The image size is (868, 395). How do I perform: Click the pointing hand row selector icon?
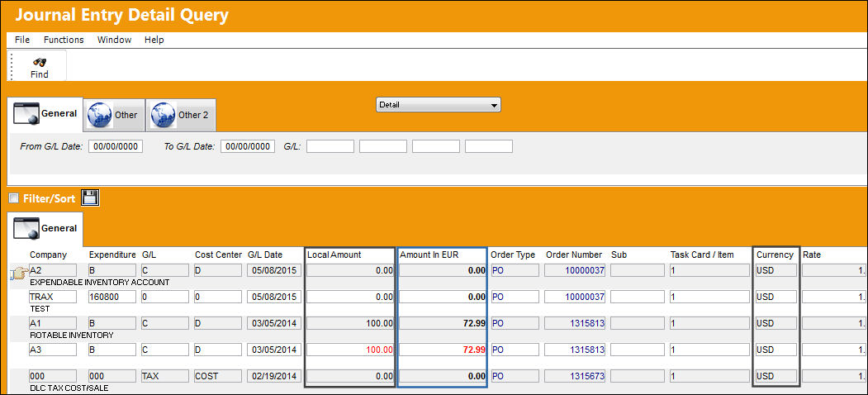pos(18,273)
